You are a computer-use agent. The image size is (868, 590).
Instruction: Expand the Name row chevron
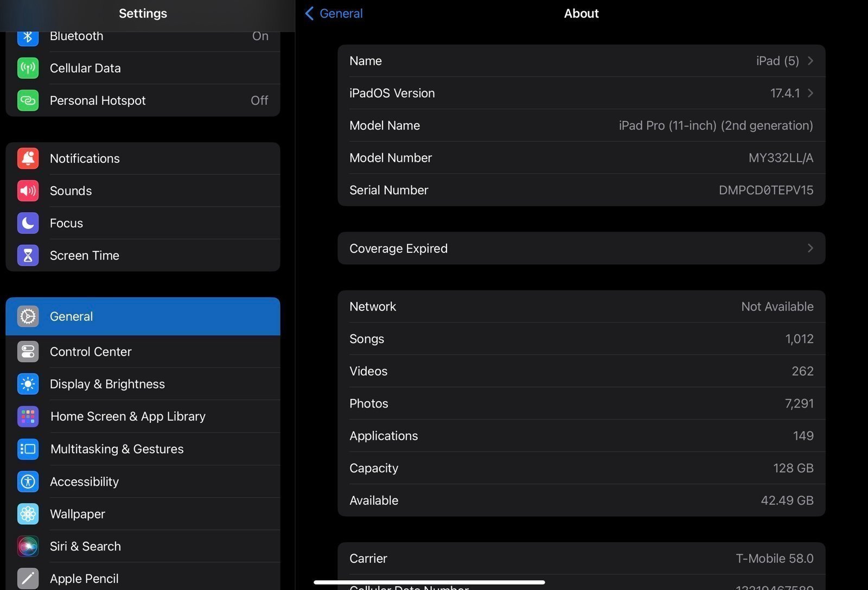coord(810,61)
